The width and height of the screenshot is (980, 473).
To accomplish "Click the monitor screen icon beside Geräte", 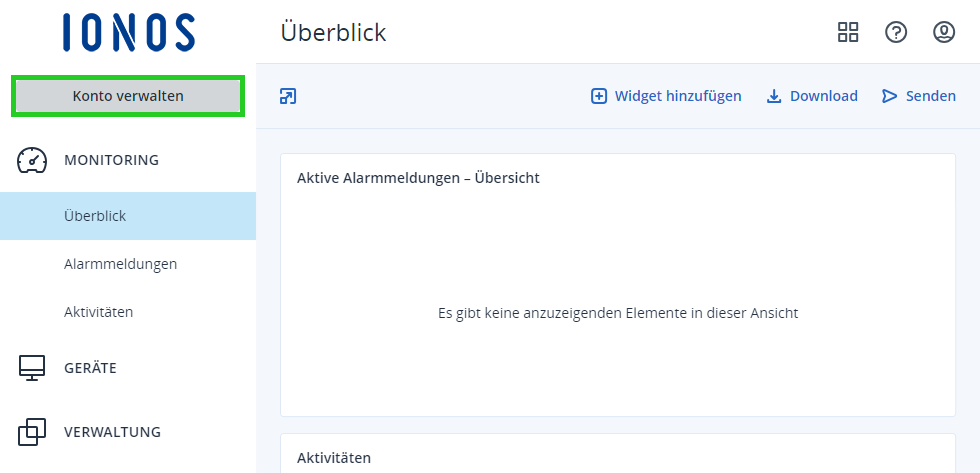I will pos(33,368).
